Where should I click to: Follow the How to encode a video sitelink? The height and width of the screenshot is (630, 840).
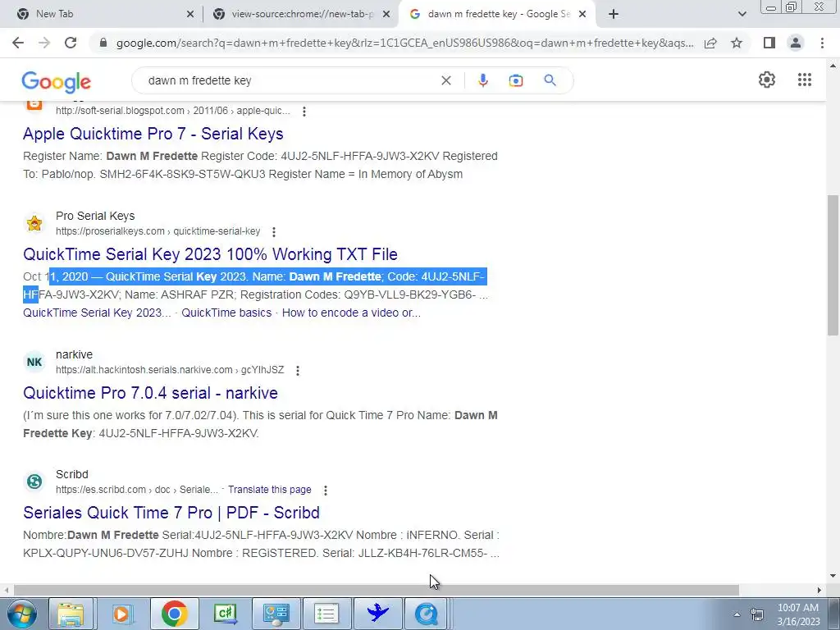351,313
